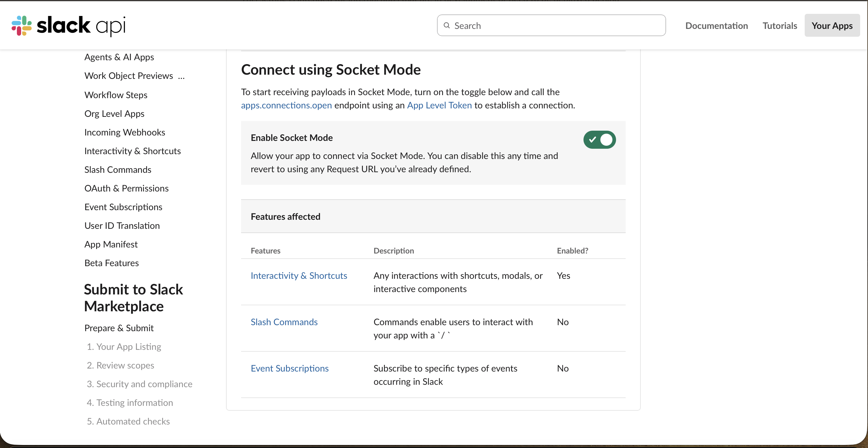Click the Enable Socket Mode label

(291, 138)
